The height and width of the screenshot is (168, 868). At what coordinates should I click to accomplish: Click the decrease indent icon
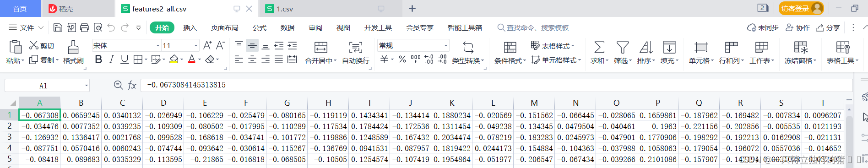279,45
